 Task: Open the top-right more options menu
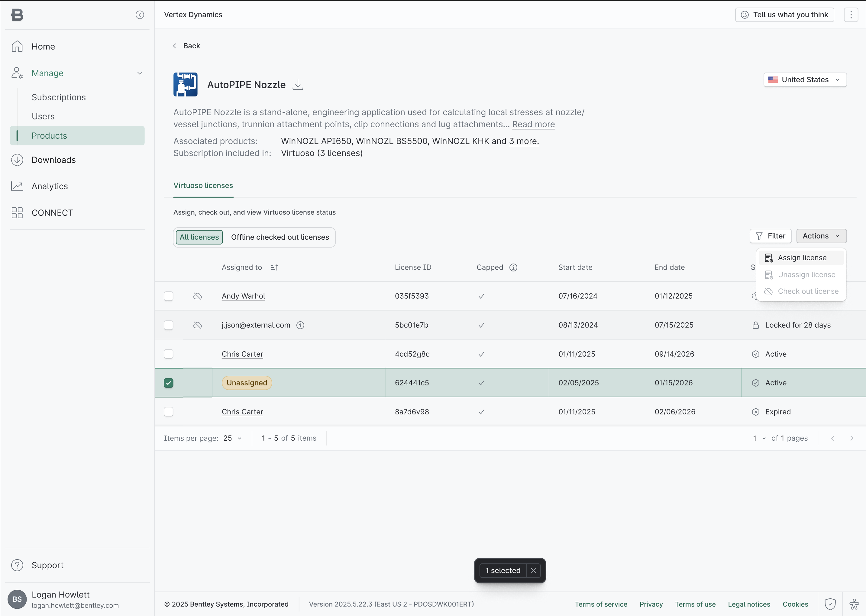point(851,15)
